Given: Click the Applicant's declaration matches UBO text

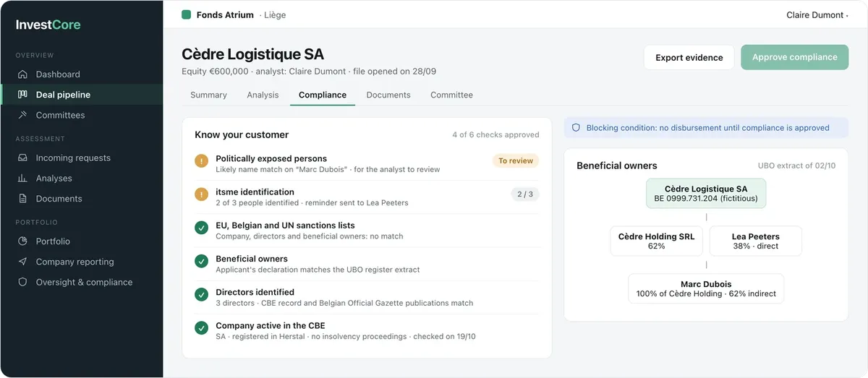Looking at the screenshot, I should [318, 270].
